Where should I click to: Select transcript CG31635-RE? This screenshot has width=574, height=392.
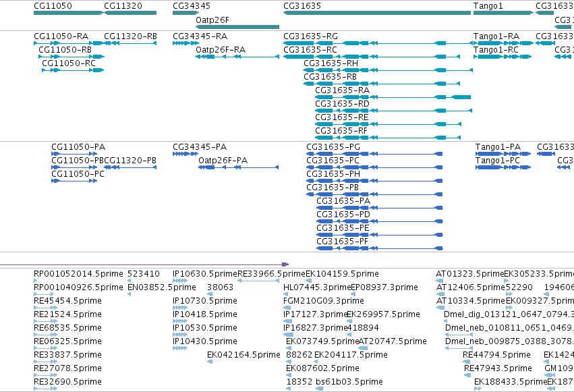point(388,124)
